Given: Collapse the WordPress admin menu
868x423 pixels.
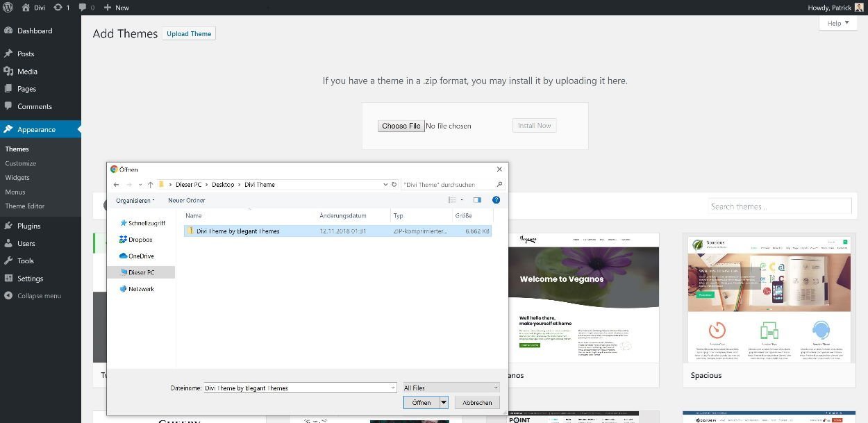Looking at the screenshot, I should (38, 295).
